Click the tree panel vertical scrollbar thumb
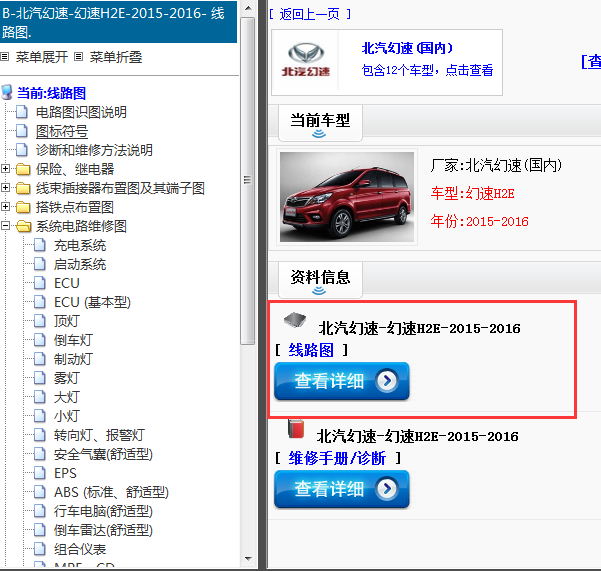 [248, 180]
